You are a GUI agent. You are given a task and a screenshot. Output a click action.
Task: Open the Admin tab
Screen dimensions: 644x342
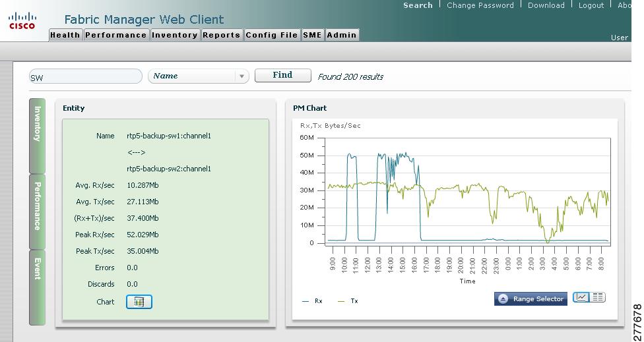tap(342, 36)
